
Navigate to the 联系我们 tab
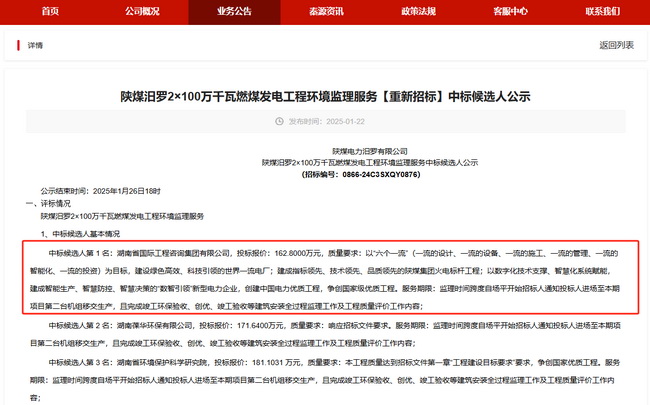[602, 11]
